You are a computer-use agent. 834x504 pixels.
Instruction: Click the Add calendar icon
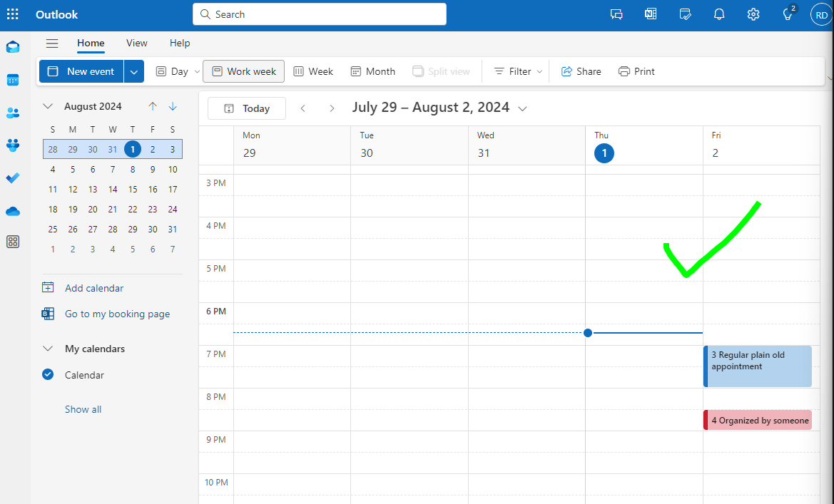(x=48, y=287)
